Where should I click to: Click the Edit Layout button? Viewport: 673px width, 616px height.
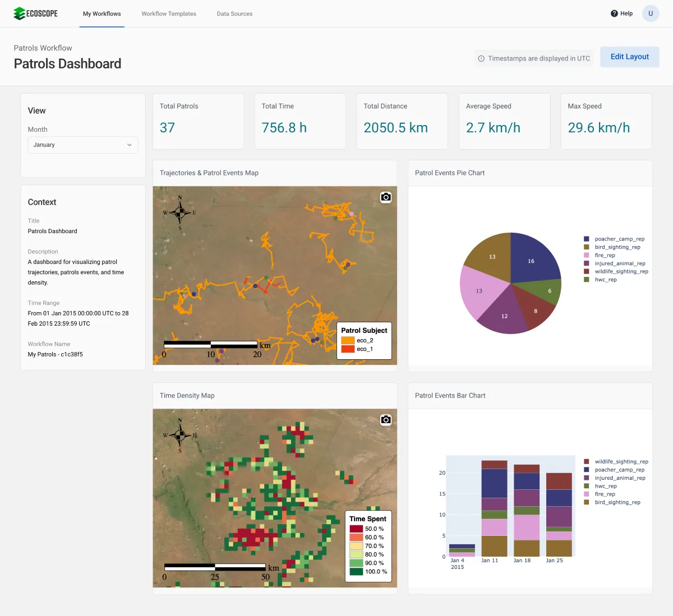coord(630,57)
